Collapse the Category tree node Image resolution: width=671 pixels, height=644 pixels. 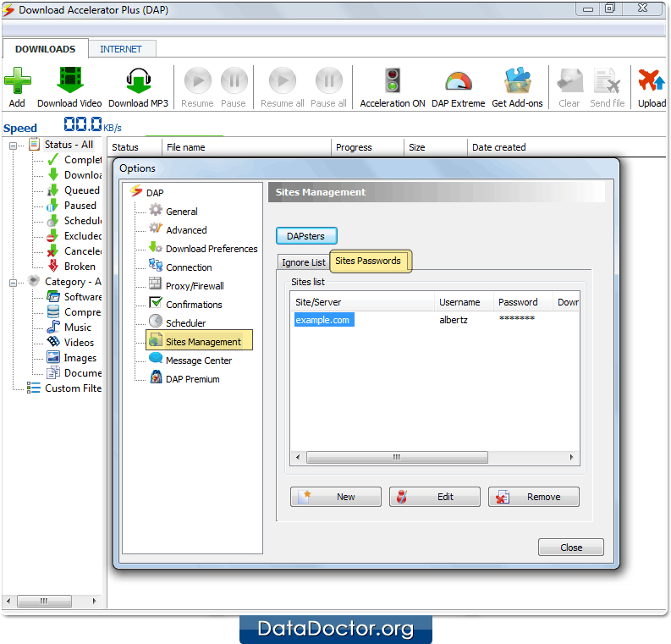(x=14, y=283)
